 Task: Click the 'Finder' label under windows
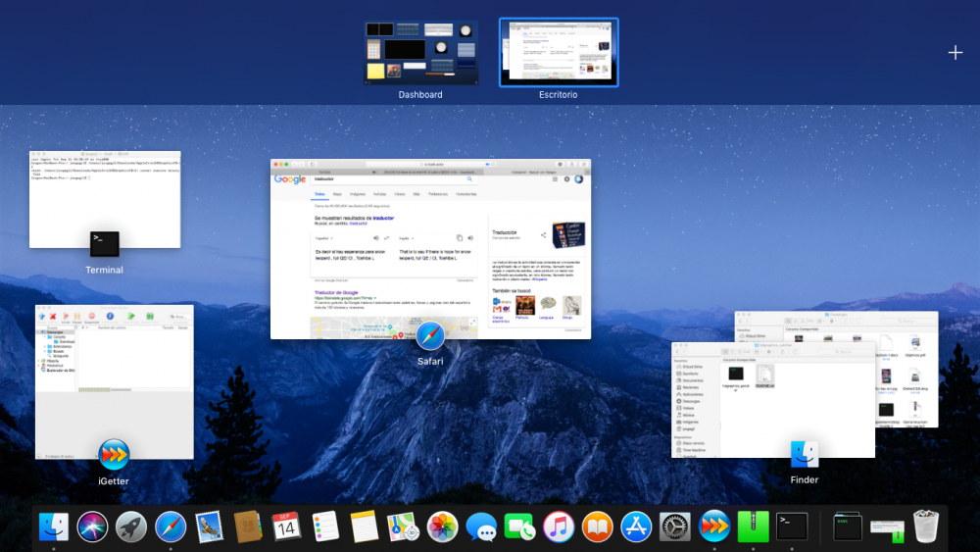point(805,480)
